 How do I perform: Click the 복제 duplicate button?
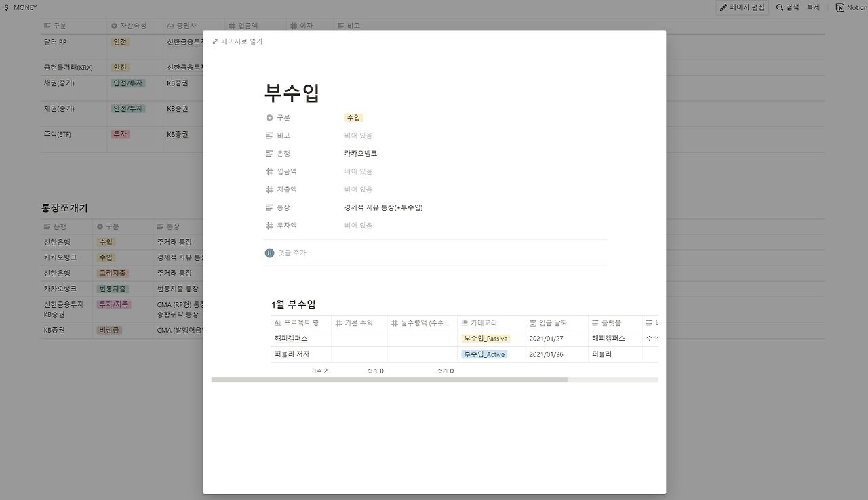(x=813, y=7)
